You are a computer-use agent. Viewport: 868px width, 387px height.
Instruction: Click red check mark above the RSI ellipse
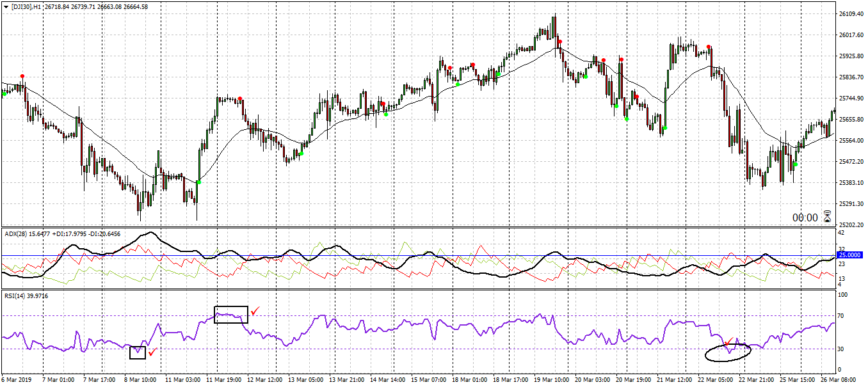(x=728, y=342)
